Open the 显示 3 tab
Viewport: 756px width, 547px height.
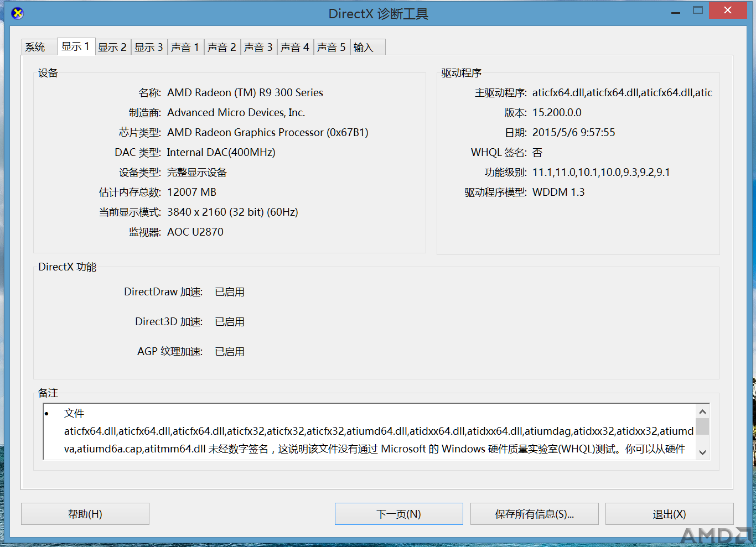(x=149, y=48)
